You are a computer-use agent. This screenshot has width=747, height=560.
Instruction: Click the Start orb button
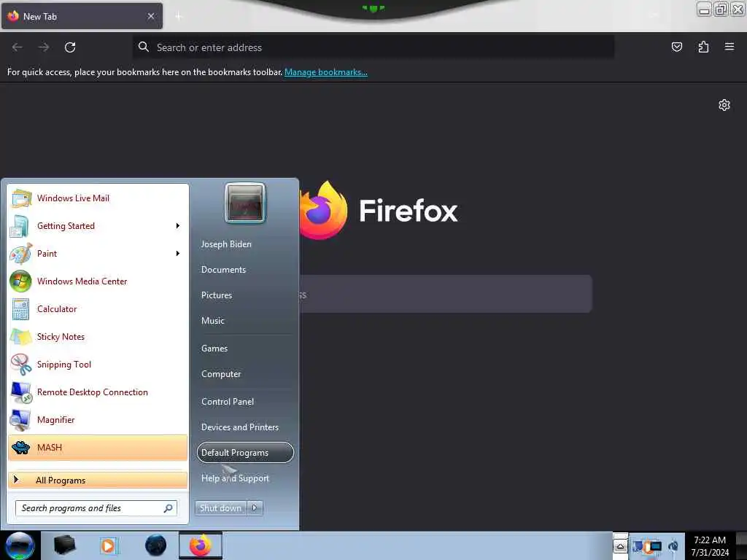pyautogui.click(x=19, y=545)
